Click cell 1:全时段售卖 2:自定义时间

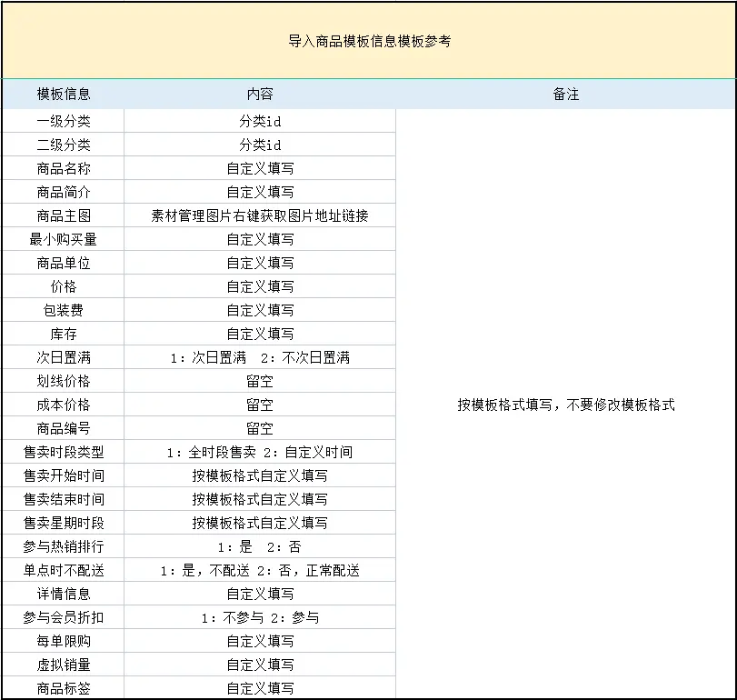[x=260, y=452]
